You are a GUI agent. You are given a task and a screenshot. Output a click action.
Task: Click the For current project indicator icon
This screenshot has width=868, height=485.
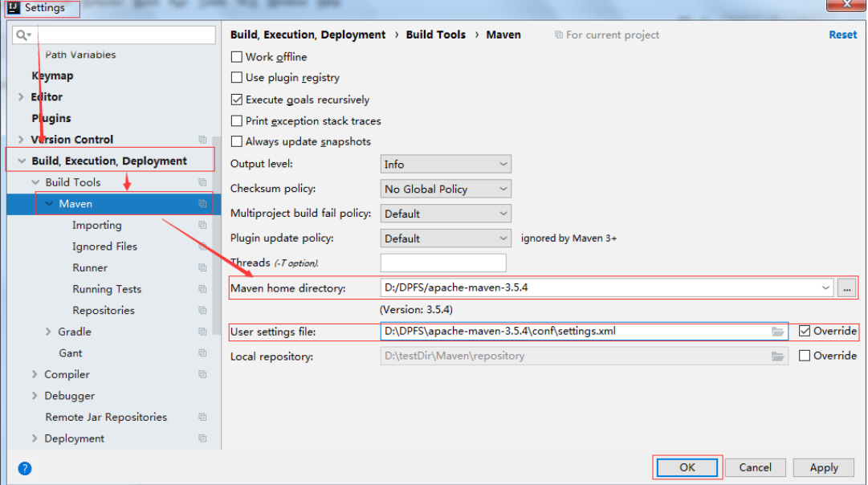click(559, 35)
